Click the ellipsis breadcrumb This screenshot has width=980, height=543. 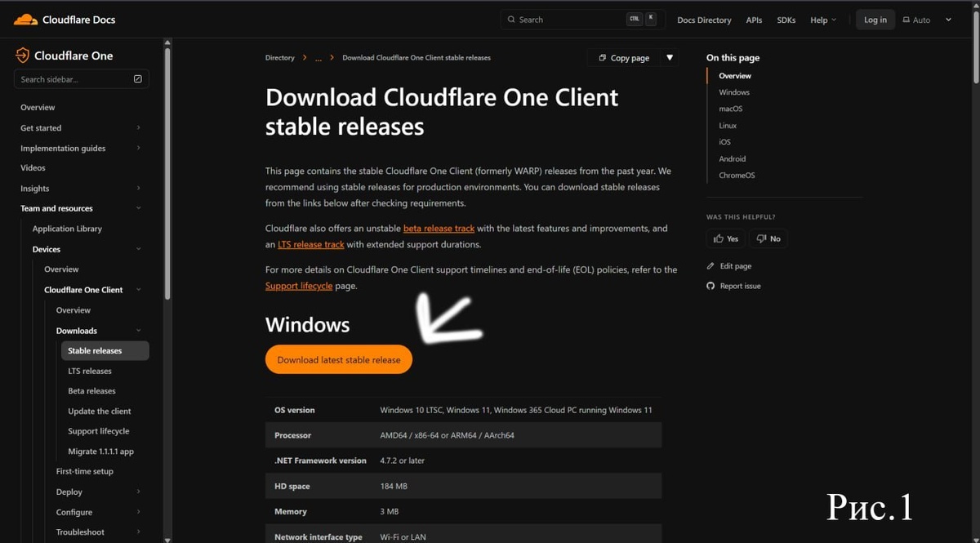[x=318, y=58]
